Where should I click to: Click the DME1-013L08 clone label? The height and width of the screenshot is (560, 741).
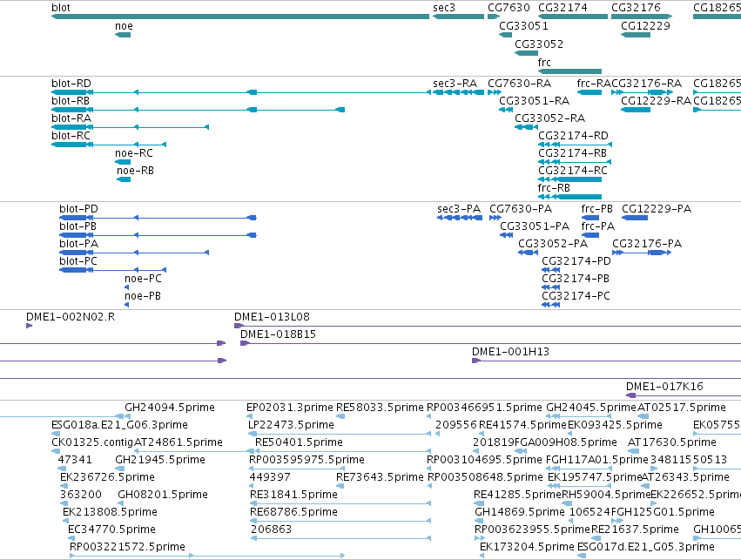[273, 317]
